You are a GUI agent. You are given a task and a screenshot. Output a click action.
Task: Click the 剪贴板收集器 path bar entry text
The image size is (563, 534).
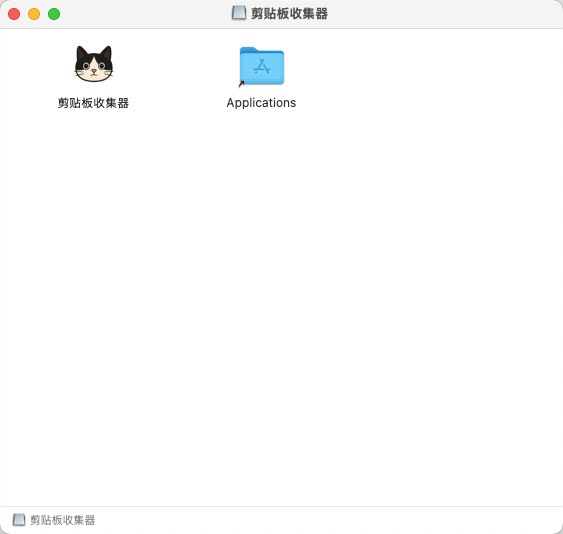click(62, 520)
